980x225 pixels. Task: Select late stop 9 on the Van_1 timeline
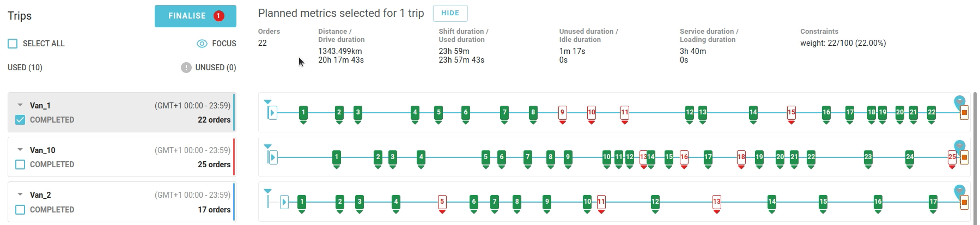coord(562,113)
